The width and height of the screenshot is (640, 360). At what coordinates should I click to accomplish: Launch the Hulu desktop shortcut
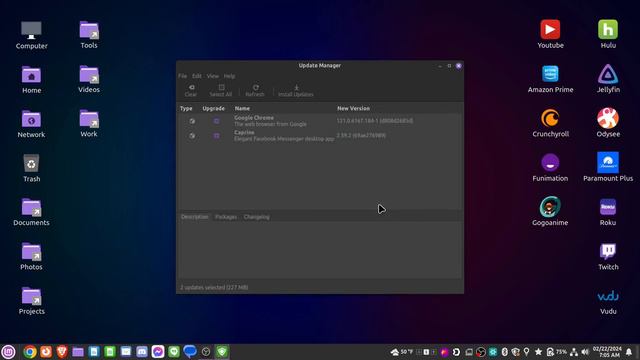tap(608, 34)
